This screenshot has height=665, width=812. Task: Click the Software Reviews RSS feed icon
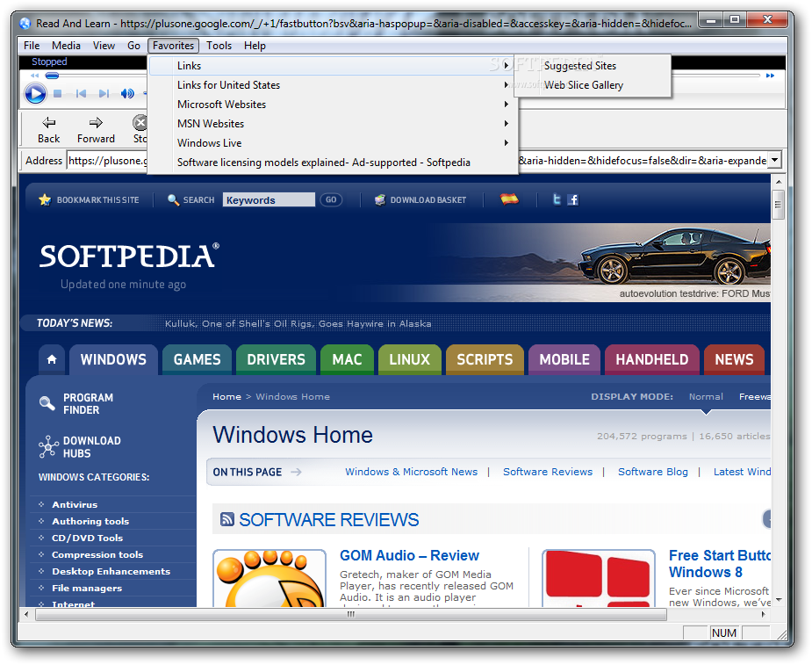click(x=226, y=519)
